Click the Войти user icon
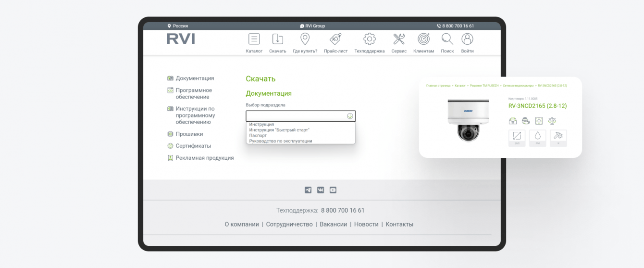 pos(467,39)
